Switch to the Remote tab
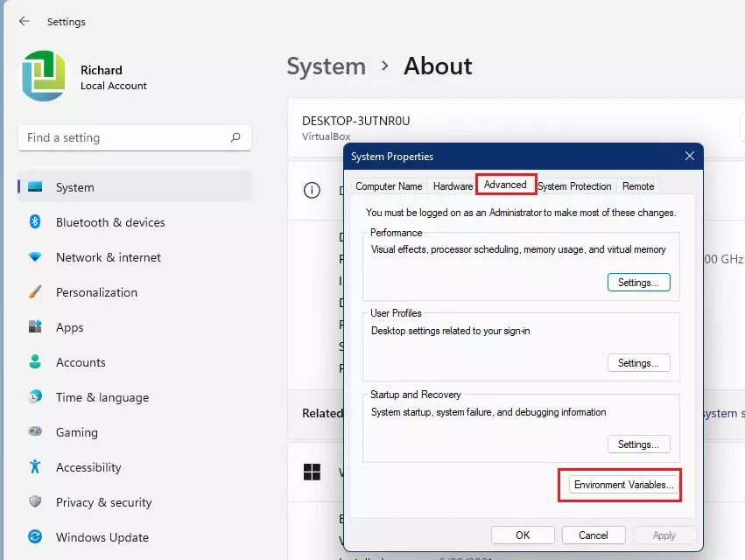The image size is (745, 560). 638,186
